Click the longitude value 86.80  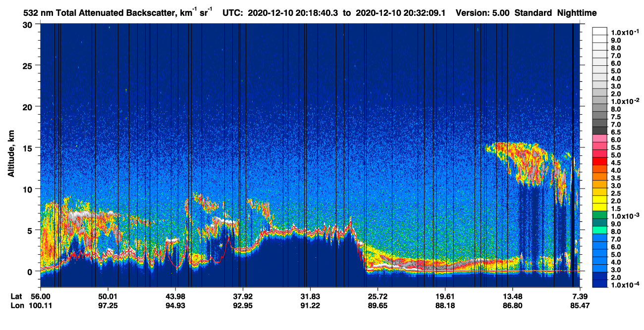(512, 306)
